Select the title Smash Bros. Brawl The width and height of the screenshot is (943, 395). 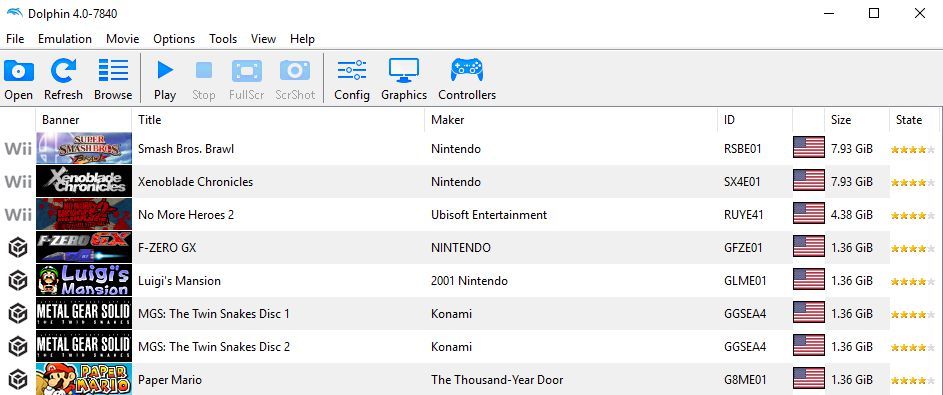pyautogui.click(x=186, y=149)
